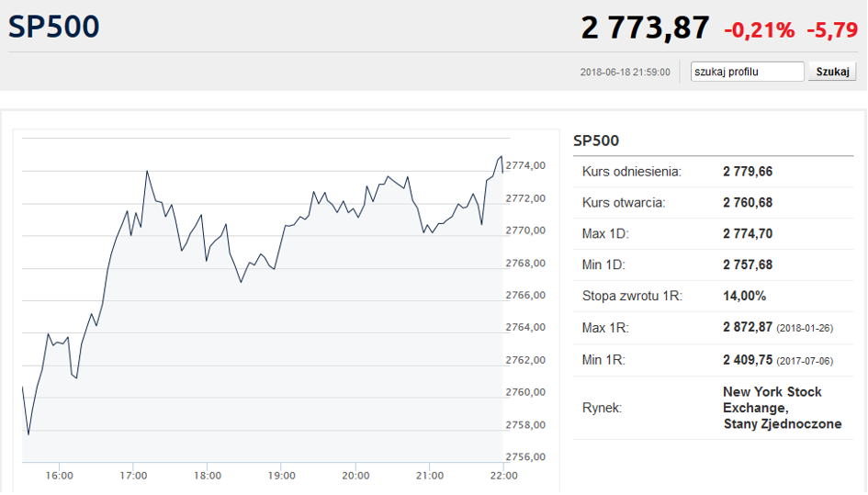This screenshot has width=868, height=495.
Task: Click the current index value 2 773,87
Action: point(645,28)
